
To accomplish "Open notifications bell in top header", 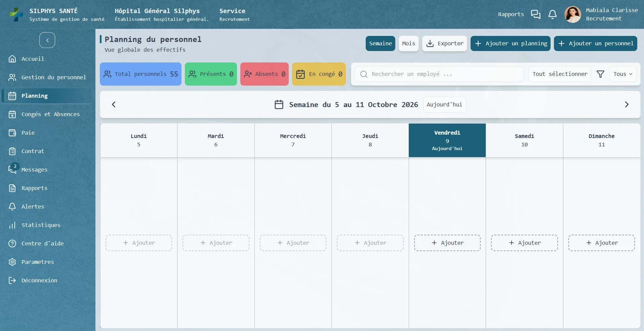I will point(553,14).
